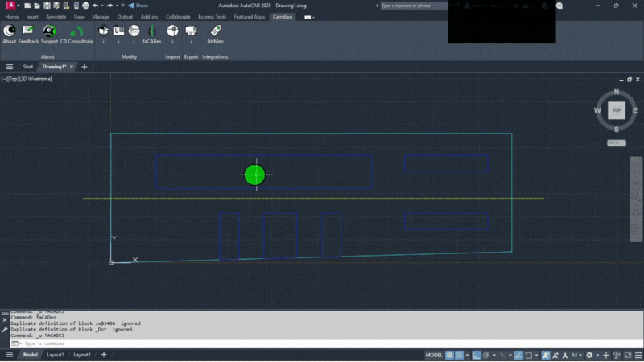Click the Share button in title bar
The height and width of the screenshot is (362, 644).
click(138, 6)
